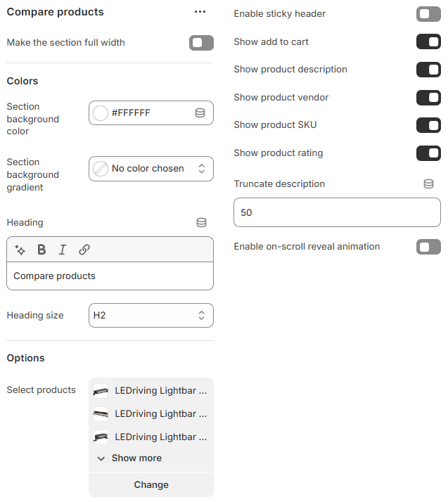Open the Heading size H2 dropdown
The width and height of the screenshot is (448, 502).
coord(151,316)
